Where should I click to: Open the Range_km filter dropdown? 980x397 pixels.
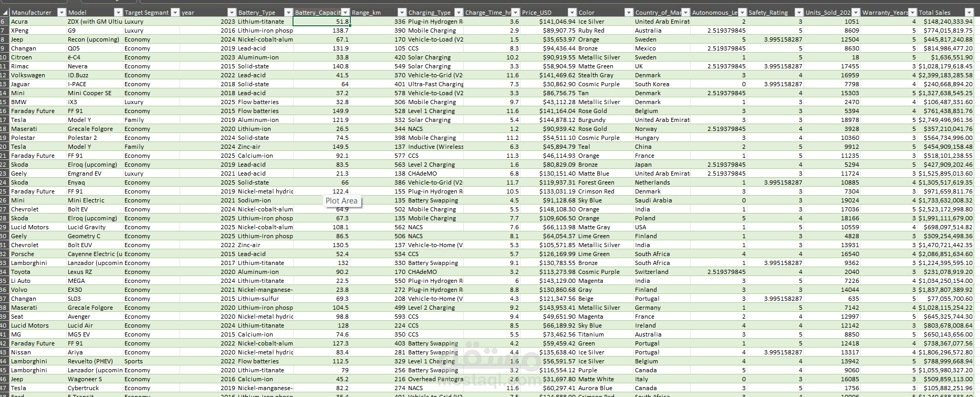402,12
